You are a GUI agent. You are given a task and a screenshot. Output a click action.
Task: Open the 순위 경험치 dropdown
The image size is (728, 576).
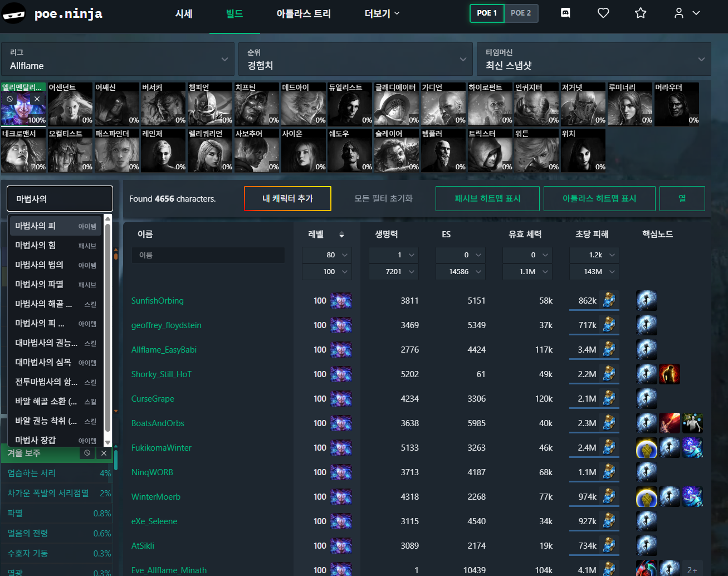click(355, 59)
